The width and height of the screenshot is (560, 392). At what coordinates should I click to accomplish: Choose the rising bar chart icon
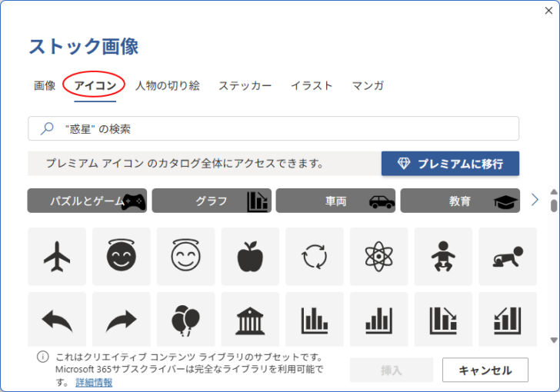coord(508,320)
